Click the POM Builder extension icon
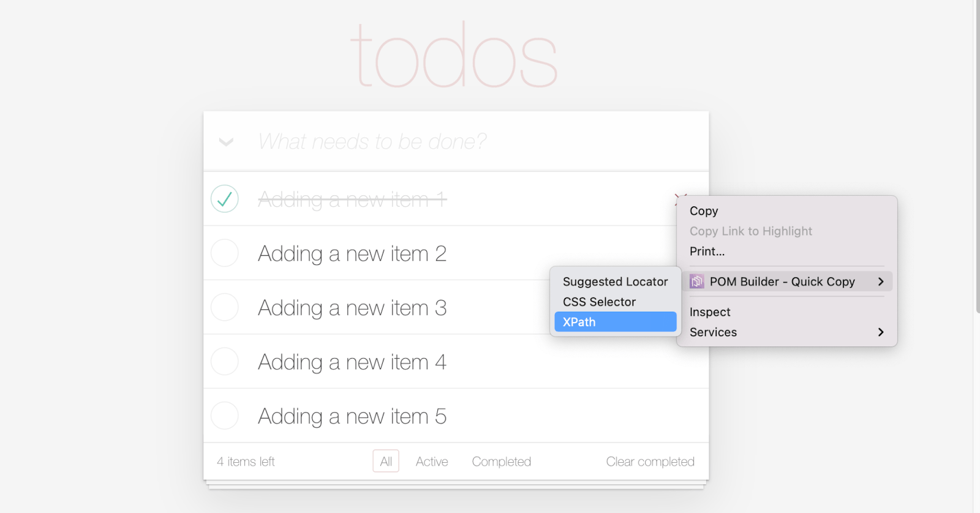 (696, 282)
